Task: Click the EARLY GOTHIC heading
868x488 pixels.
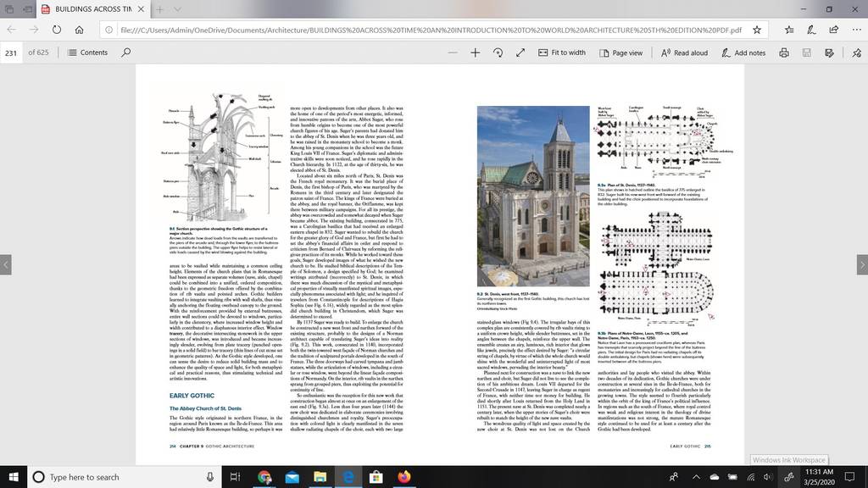Action: point(192,396)
